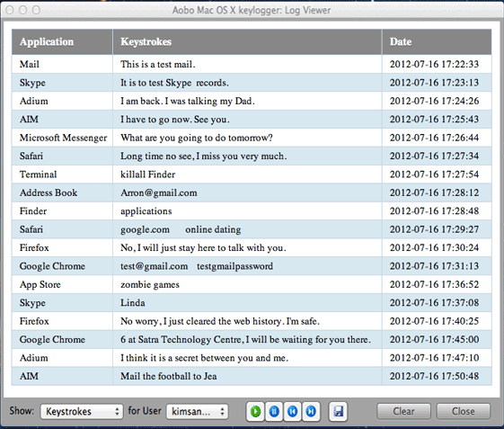Select 'What are you going to do tomorrow?'
This screenshot has width=504, height=429.
point(197,138)
